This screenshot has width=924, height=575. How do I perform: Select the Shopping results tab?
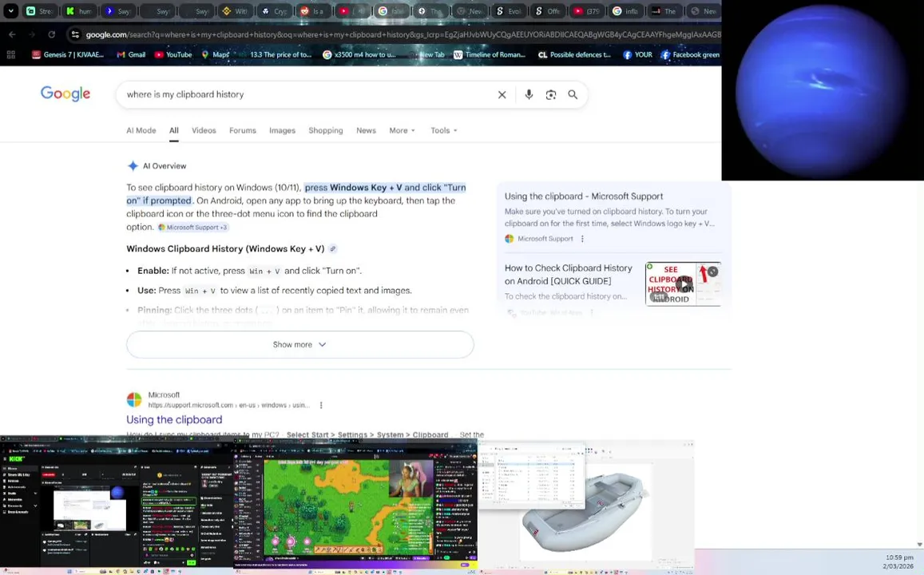(326, 130)
